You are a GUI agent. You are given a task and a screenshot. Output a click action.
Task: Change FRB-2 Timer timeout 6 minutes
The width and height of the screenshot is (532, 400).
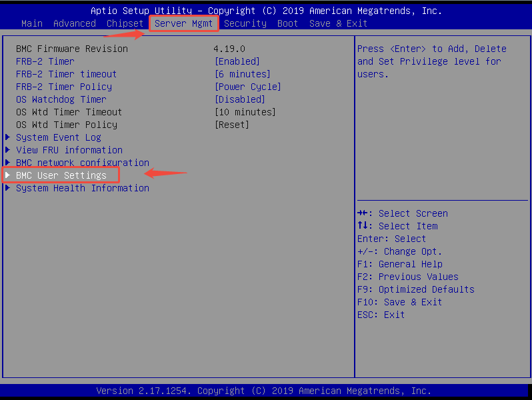tap(242, 74)
